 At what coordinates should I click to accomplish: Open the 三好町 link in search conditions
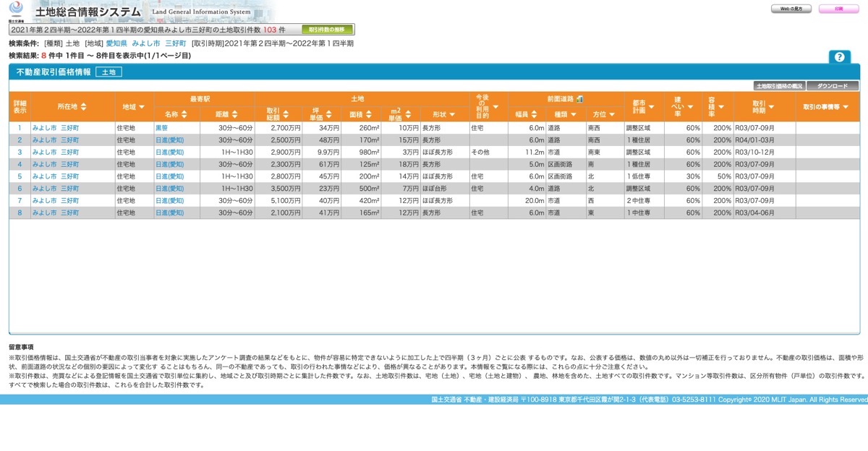pos(175,43)
